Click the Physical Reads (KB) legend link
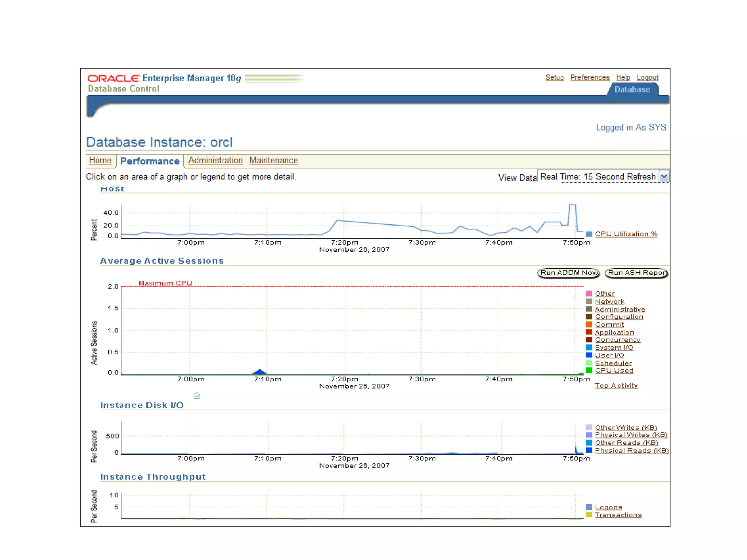Screen dimensions: 747x560 point(631,451)
